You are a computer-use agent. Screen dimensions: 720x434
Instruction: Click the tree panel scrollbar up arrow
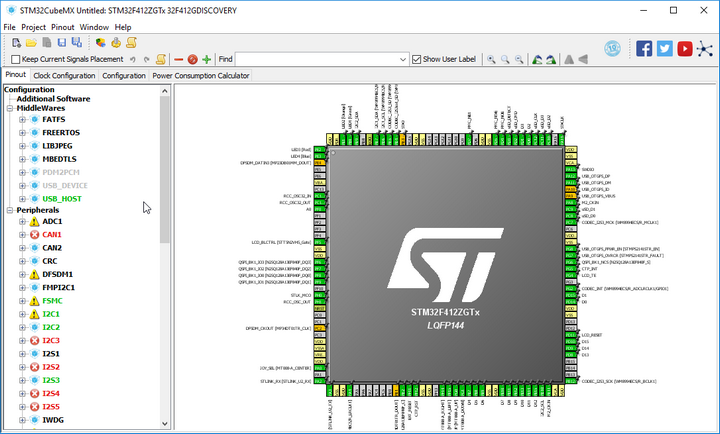[x=165, y=91]
